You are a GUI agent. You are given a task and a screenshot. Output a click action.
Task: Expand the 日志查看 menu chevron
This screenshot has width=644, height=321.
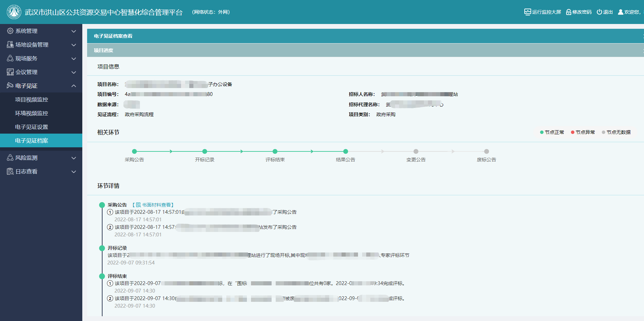pyautogui.click(x=74, y=172)
